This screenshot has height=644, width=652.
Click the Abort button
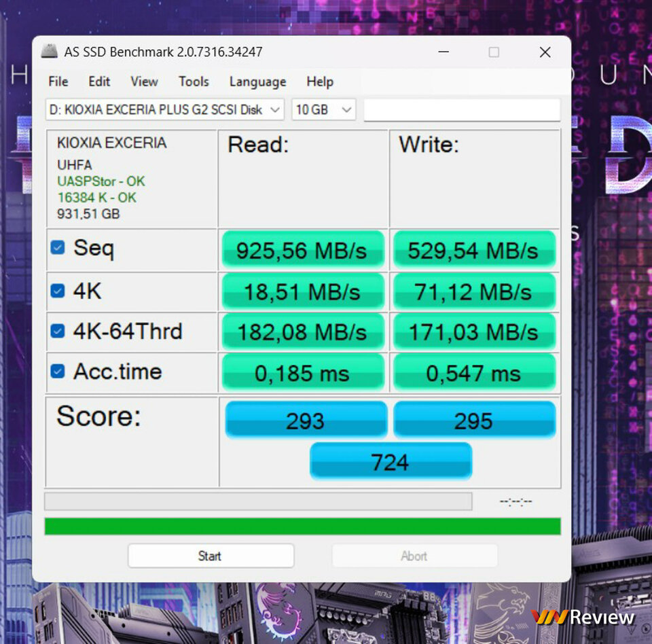pos(414,556)
